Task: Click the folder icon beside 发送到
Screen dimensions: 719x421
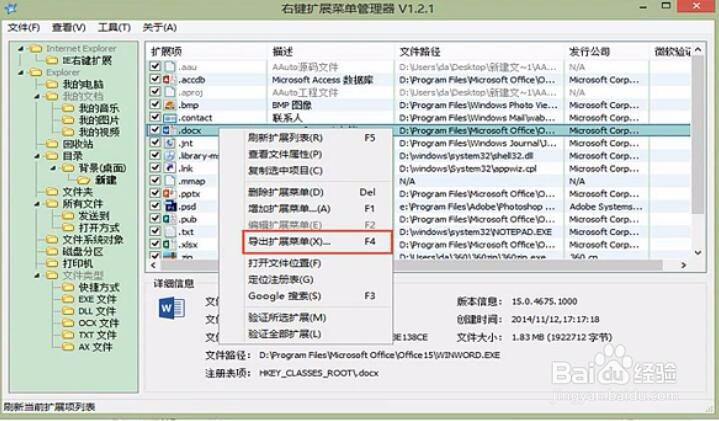Action: coord(68,216)
